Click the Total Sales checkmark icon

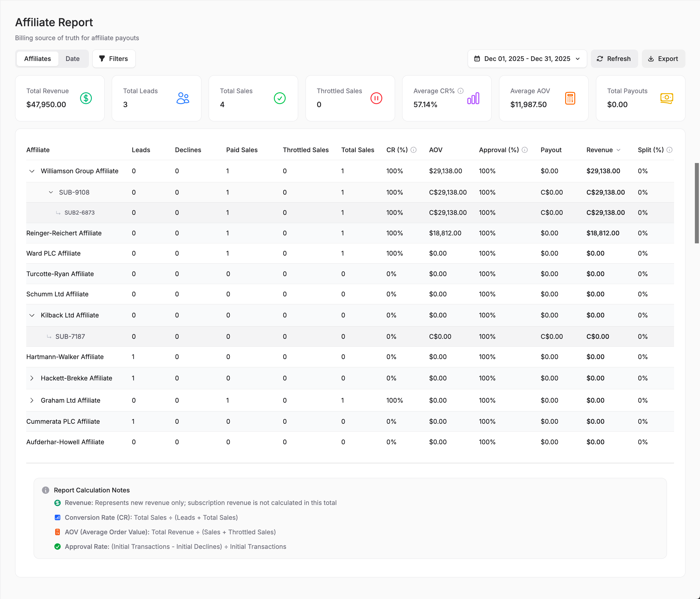point(280,98)
